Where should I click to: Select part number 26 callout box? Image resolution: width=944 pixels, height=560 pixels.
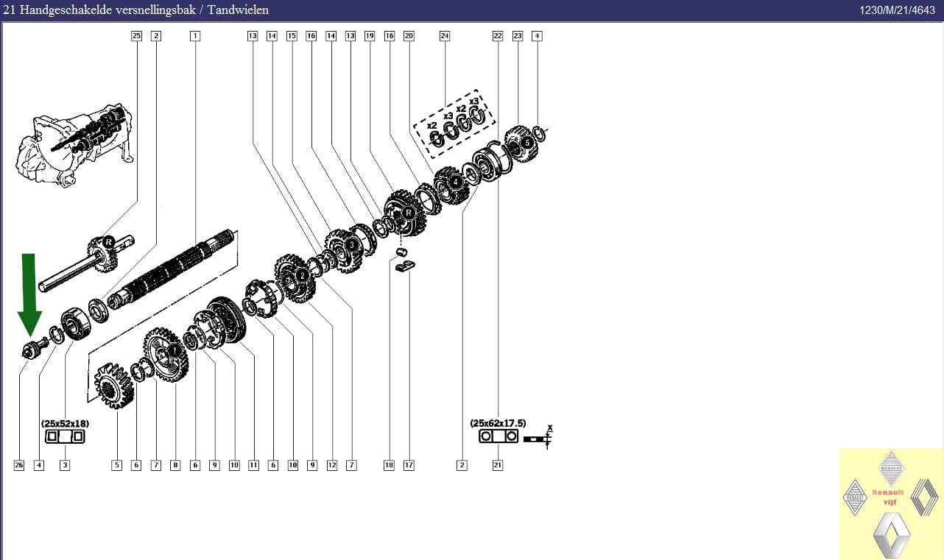pyautogui.click(x=19, y=465)
